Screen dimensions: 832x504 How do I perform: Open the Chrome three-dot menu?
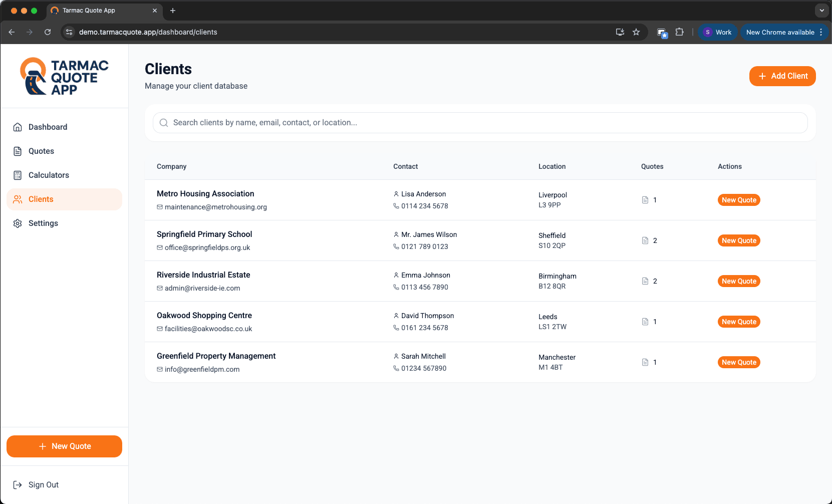coord(821,32)
